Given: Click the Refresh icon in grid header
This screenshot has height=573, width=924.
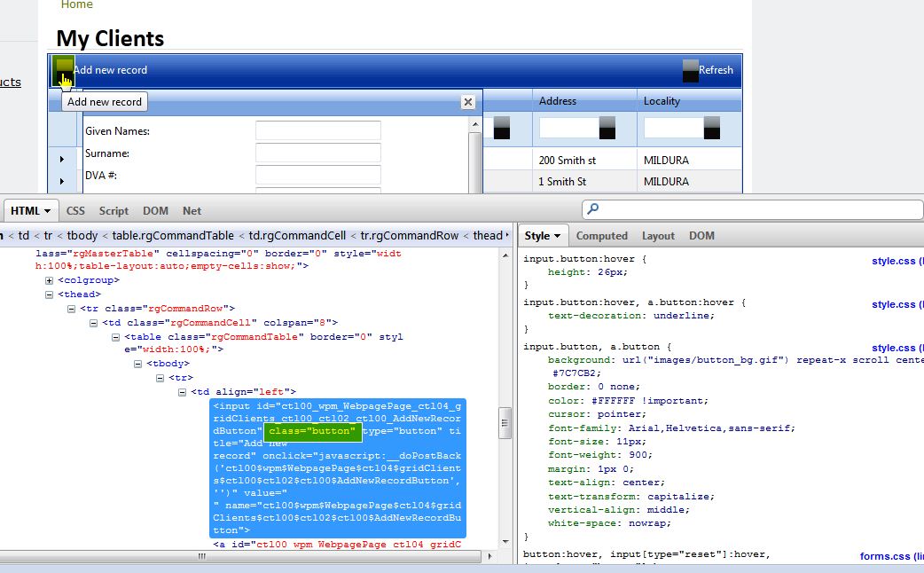Looking at the screenshot, I should 691,71.
